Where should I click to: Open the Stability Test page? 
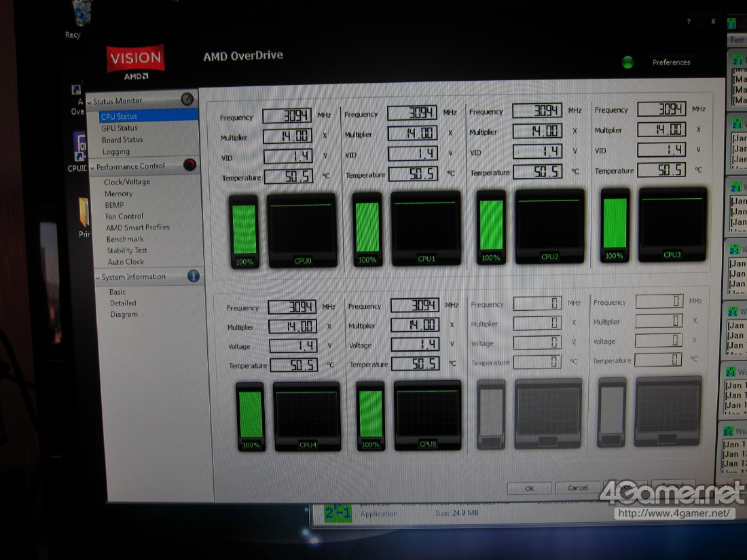tap(127, 250)
